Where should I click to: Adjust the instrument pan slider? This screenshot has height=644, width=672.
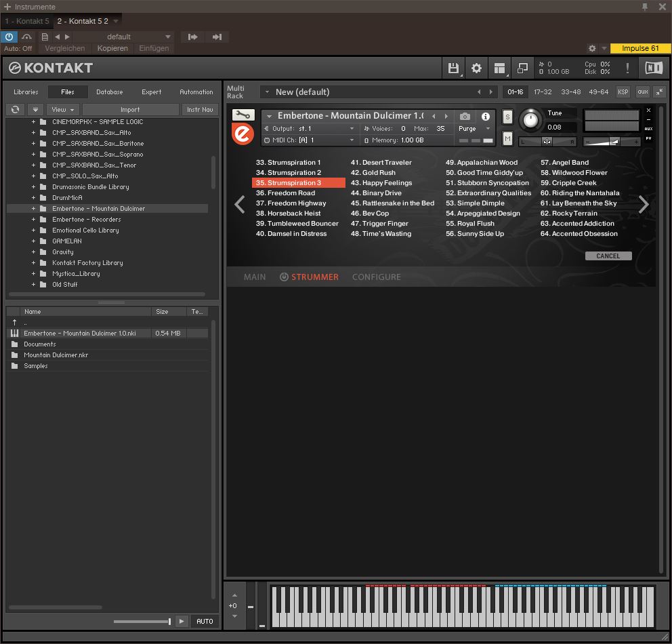pyautogui.click(x=547, y=142)
